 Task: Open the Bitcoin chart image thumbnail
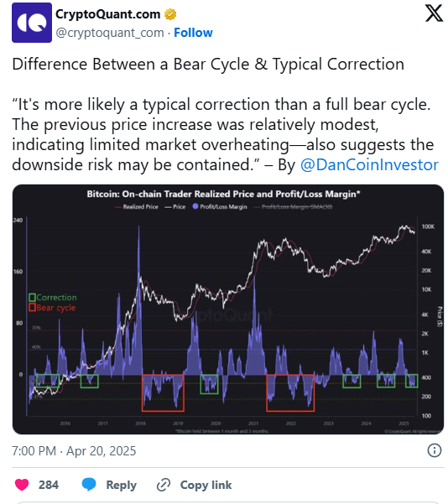(228, 309)
